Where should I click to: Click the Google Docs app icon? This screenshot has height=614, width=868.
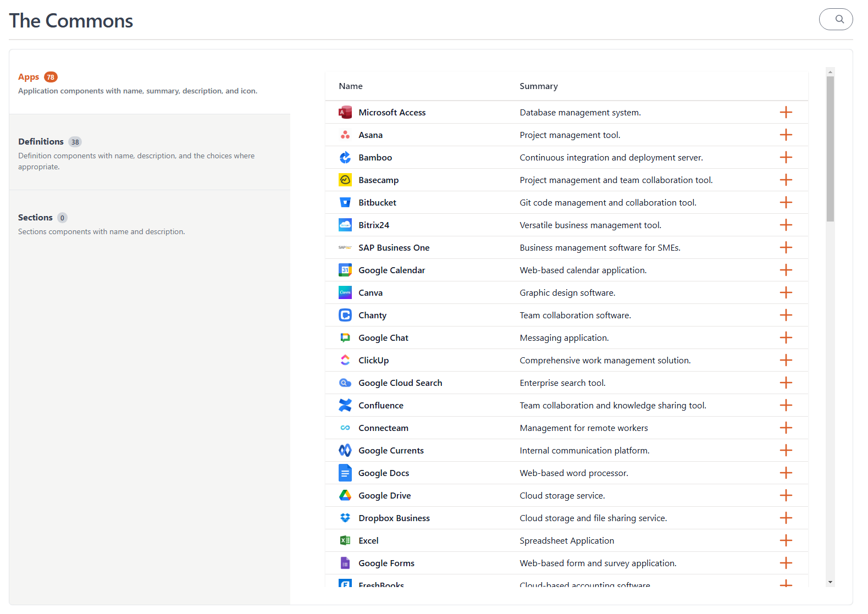click(345, 473)
